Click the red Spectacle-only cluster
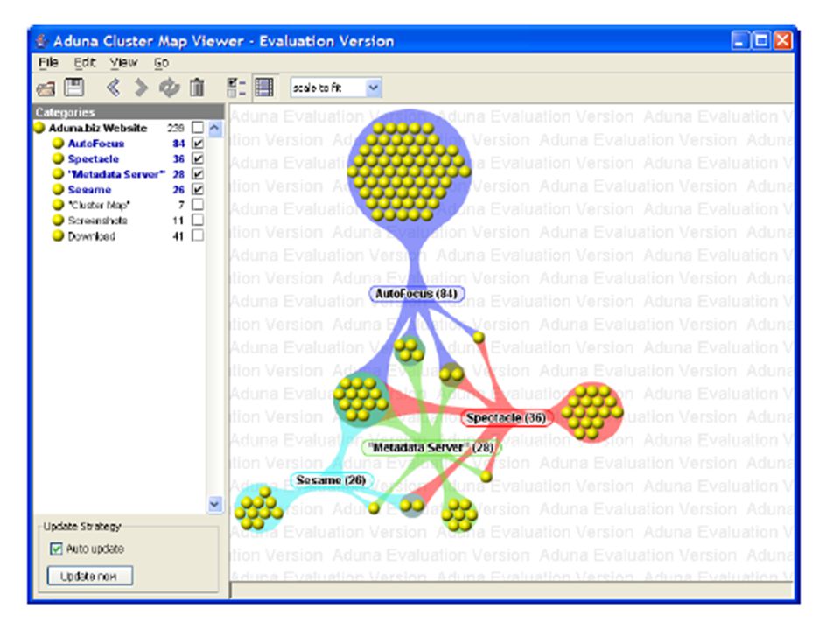The image size is (840, 630). [x=591, y=412]
